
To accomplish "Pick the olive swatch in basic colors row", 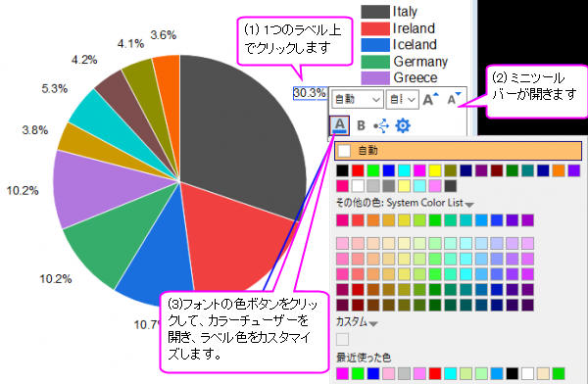I will [451, 170].
